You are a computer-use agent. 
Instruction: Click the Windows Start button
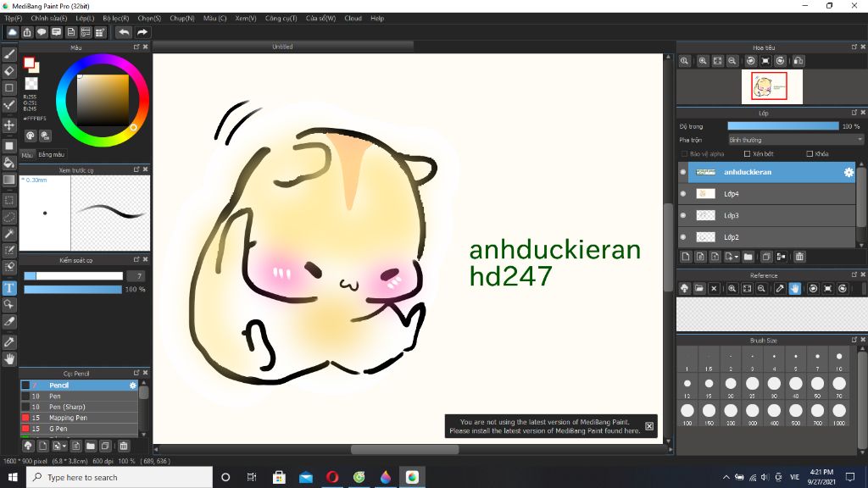(x=13, y=477)
